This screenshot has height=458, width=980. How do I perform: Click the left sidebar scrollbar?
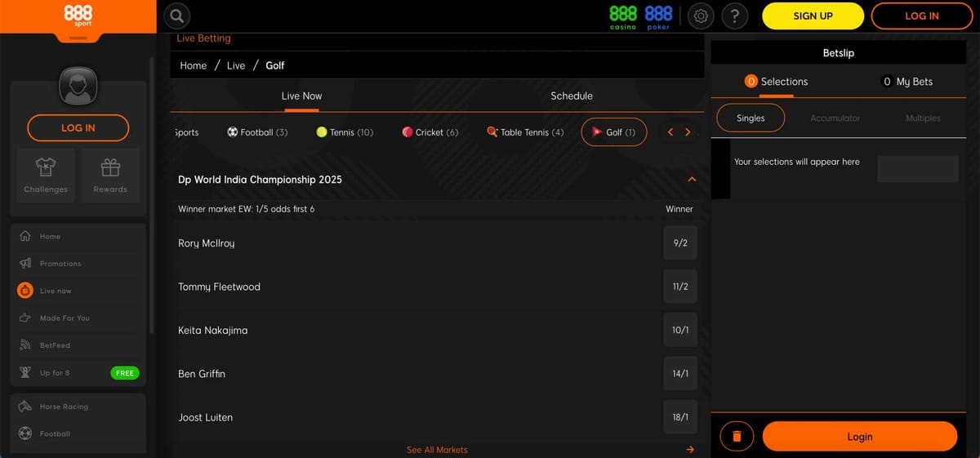click(151, 196)
